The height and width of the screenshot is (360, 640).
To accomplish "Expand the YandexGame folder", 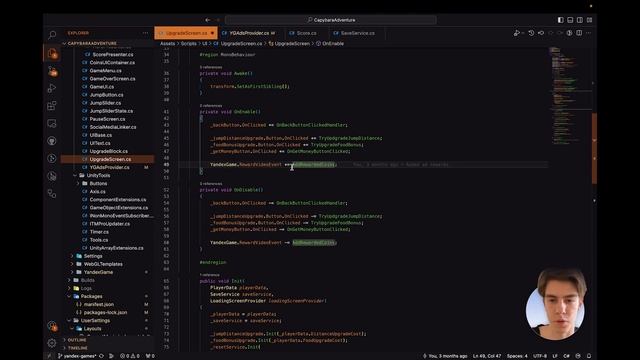I will pos(98,272).
